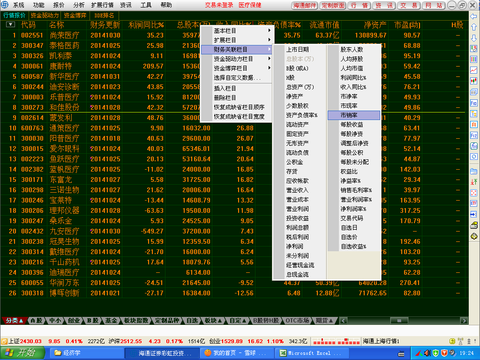This screenshot has height=360, width=480.
Task: Expand the 资金博弈栏目 submenu
Action: pyautogui.click(x=237, y=68)
